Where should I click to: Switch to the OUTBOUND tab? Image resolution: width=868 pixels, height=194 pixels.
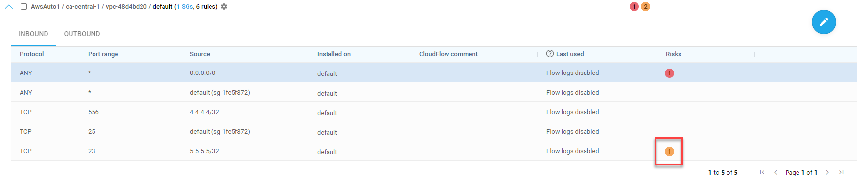click(82, 34)
